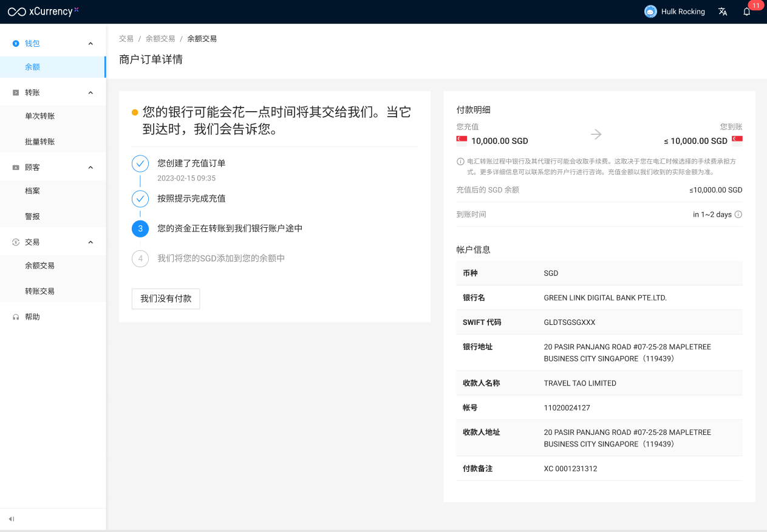Click the xCurrency logo

(x=43, y=12)
